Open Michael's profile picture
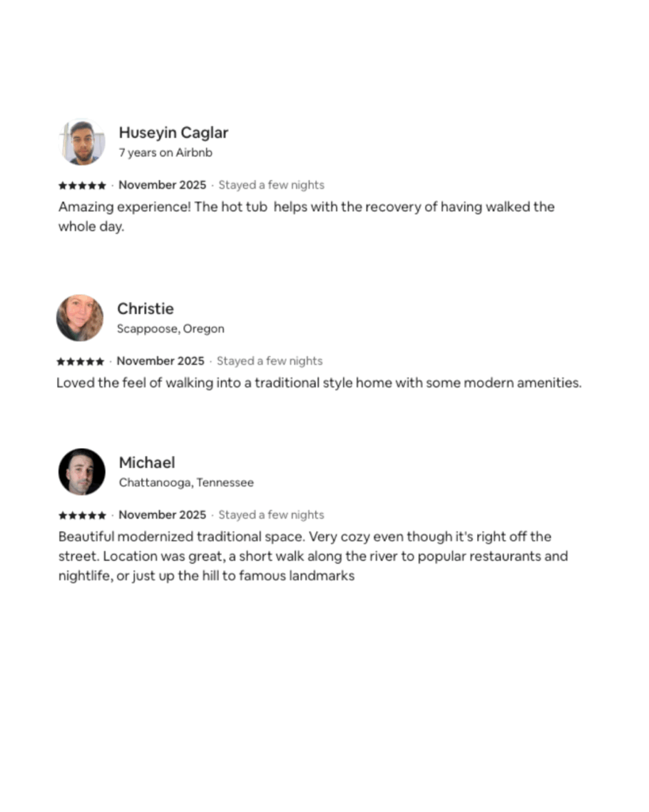 82,472
